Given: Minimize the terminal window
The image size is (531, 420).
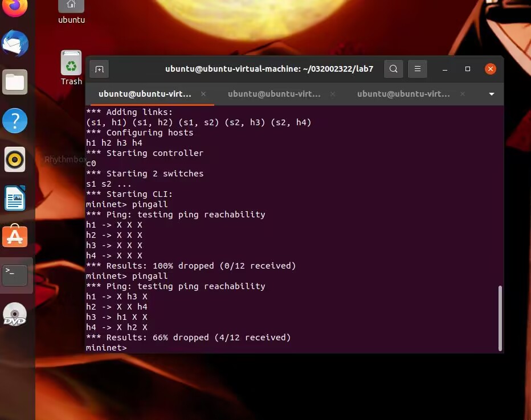Looking at the screenshot, I should click(445, 69).
